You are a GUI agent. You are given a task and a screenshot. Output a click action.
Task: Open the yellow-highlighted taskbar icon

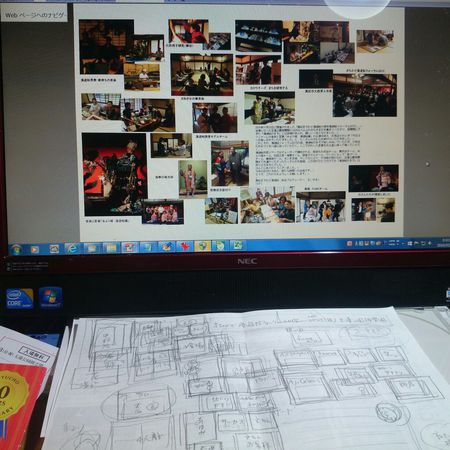point(203,246)
